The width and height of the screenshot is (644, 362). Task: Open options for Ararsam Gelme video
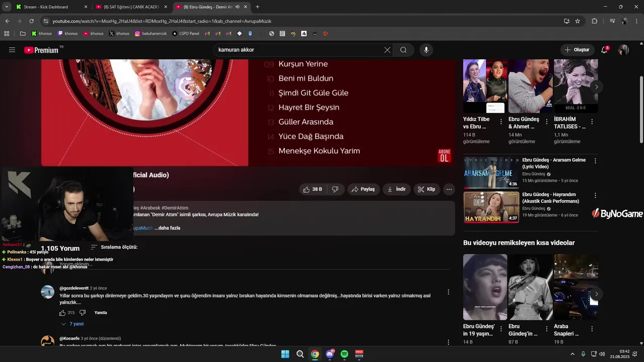point(595,161)
